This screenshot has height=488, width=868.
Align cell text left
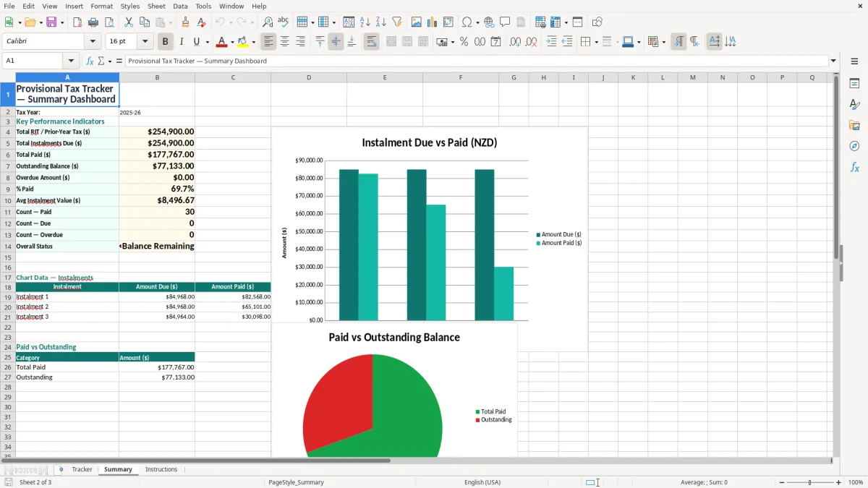pos(268,42)
